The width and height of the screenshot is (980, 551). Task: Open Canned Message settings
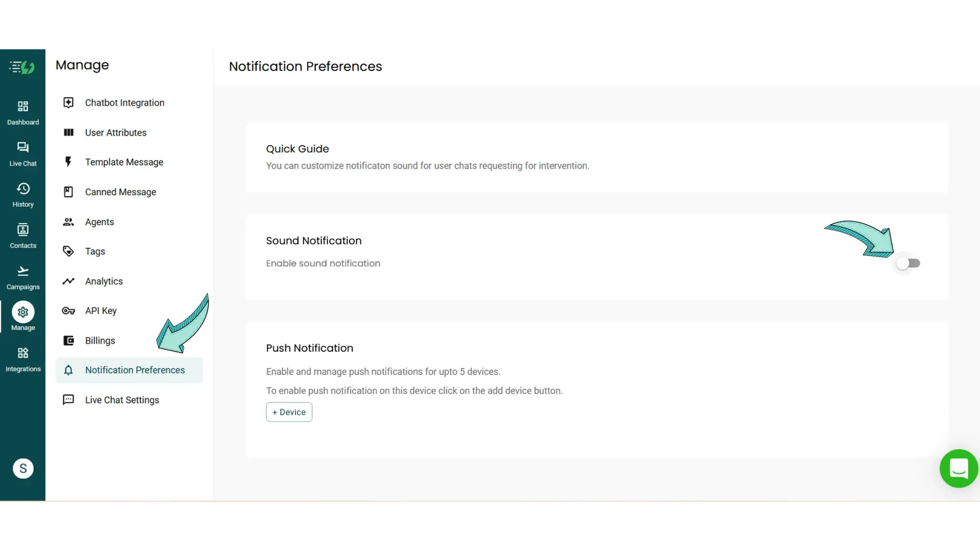(x=121, y=192)
